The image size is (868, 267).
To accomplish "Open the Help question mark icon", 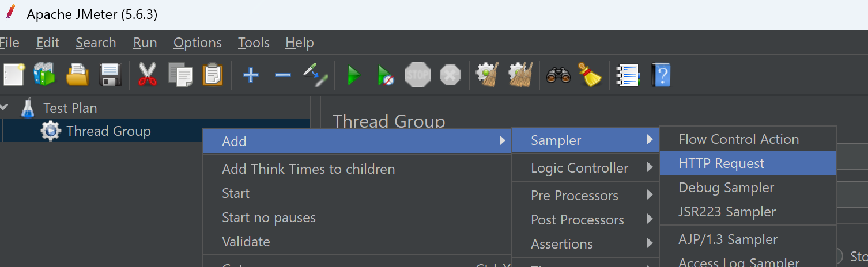I will click(661, 75).
